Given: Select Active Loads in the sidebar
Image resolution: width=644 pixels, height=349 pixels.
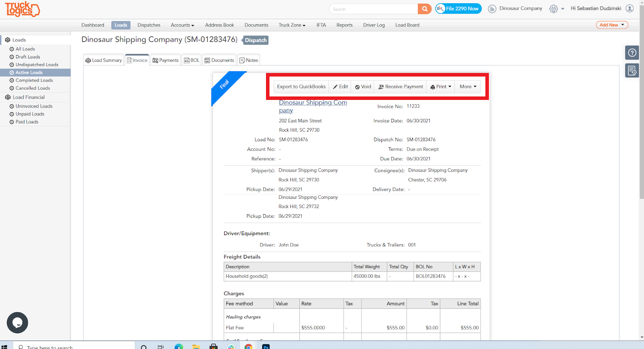Looking at the screenshot, I should 35,72.
